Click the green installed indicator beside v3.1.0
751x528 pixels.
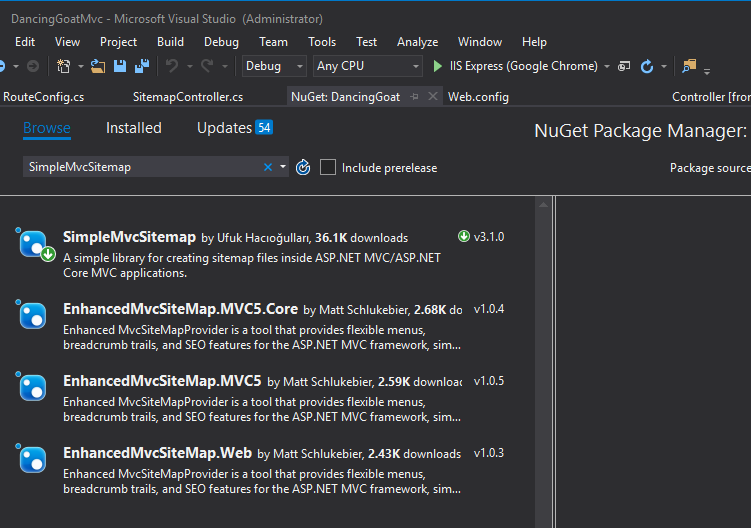pos(464,236)
